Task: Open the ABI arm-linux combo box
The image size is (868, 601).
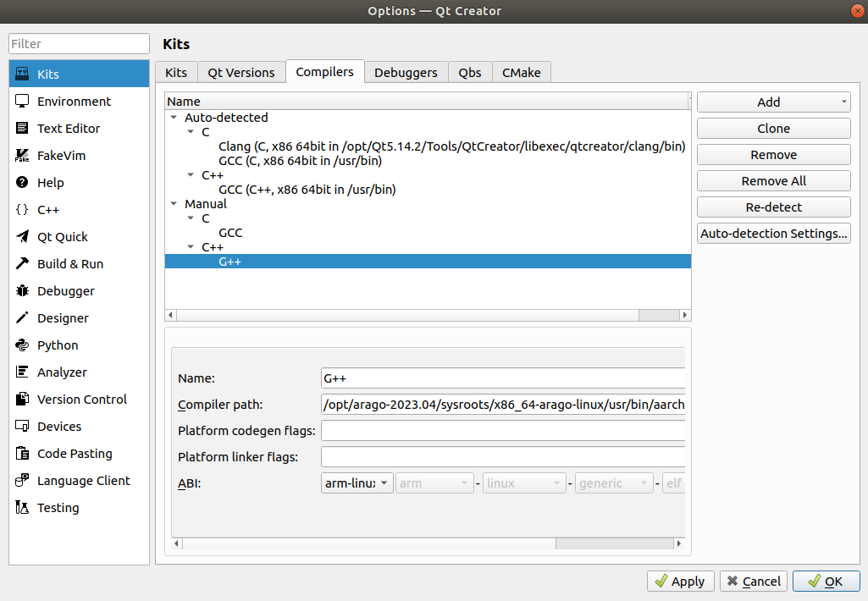Action: [357, 483]
